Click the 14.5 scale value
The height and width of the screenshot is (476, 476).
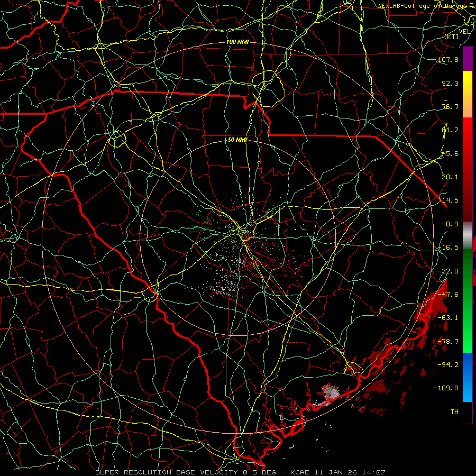click(450, 200)
